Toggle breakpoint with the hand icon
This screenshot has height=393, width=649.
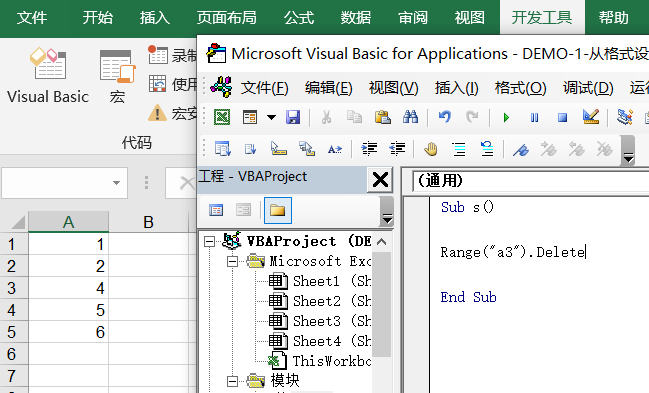pos(431,149)
